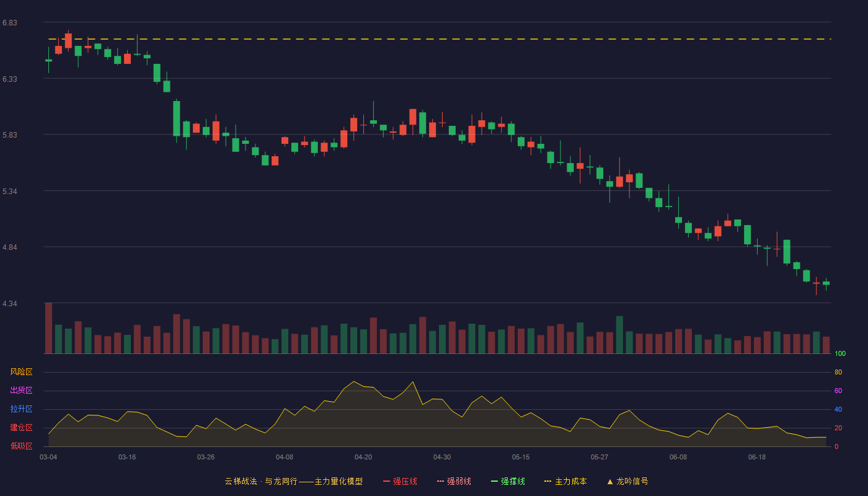Screen dimensions: 868x496
Task: Click the 龙吟信号 triangle legend icon
Action: (610, 481)
